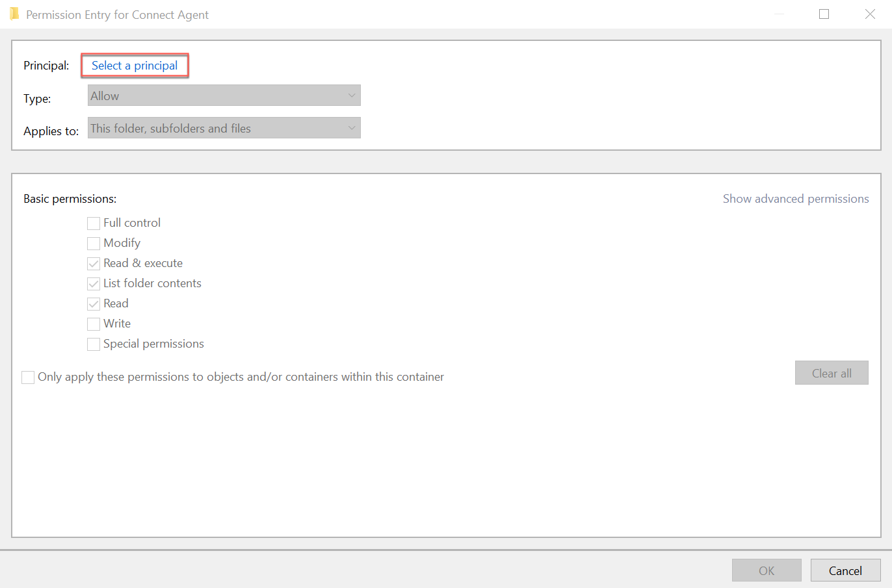Image resolution: width=892 pixels, height=588 pixels.
Task: Show advanced permissions
Action: (x=795, y=199)
